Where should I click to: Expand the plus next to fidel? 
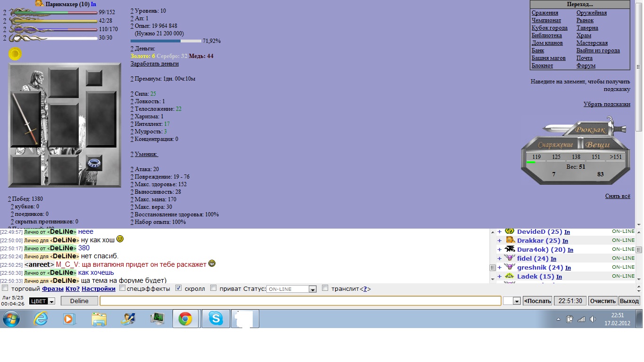499,258
